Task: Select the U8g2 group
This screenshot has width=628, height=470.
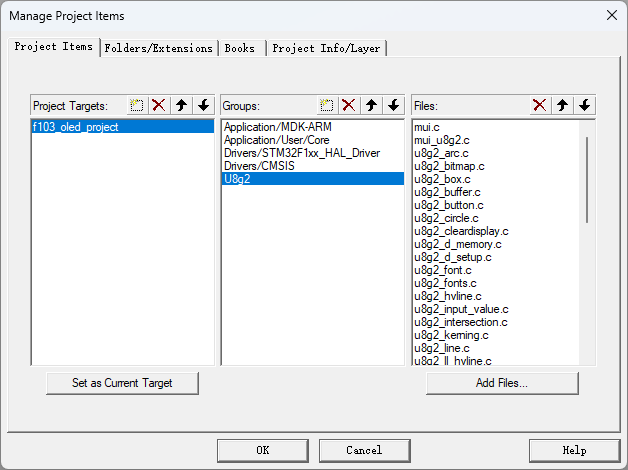Action: tap(313, 179)
